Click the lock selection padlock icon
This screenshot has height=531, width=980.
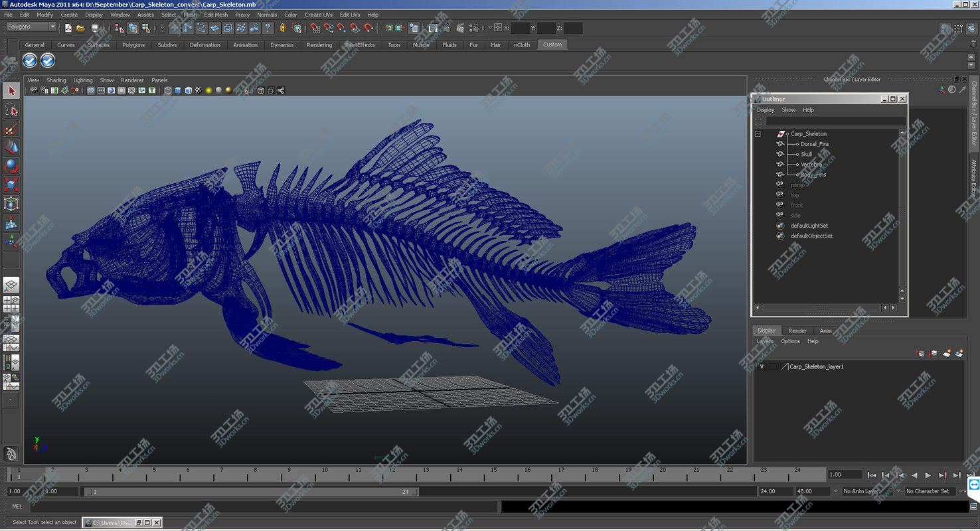283,28
